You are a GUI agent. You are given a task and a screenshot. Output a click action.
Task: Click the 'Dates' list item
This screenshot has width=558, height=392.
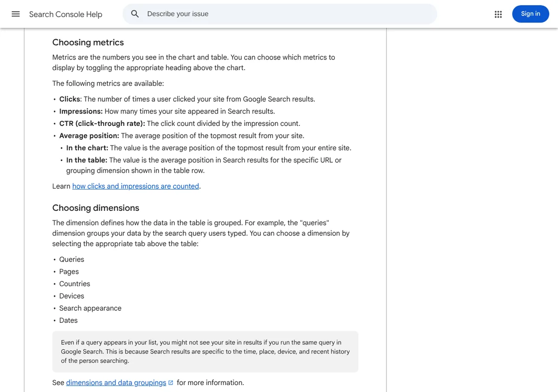pos(68,320)
